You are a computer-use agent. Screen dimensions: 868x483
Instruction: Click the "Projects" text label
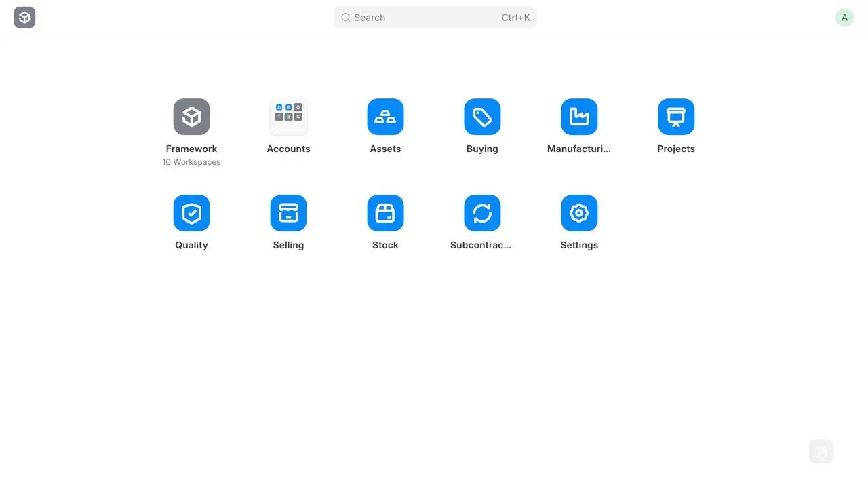click(676, 149)
